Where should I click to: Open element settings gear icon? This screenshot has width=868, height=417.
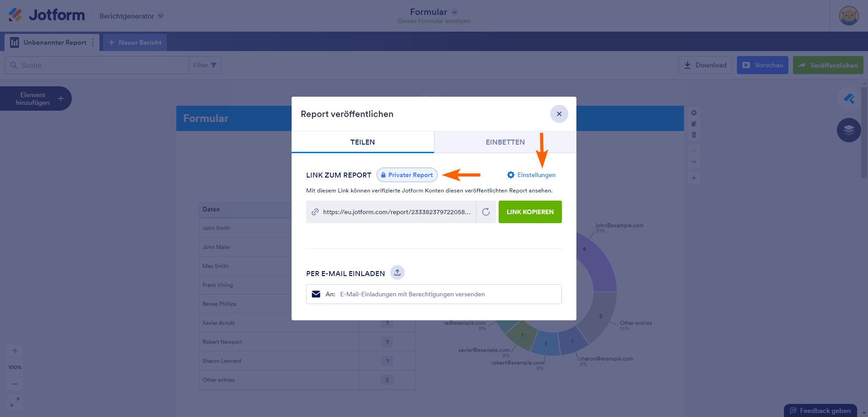pos(694,113)
